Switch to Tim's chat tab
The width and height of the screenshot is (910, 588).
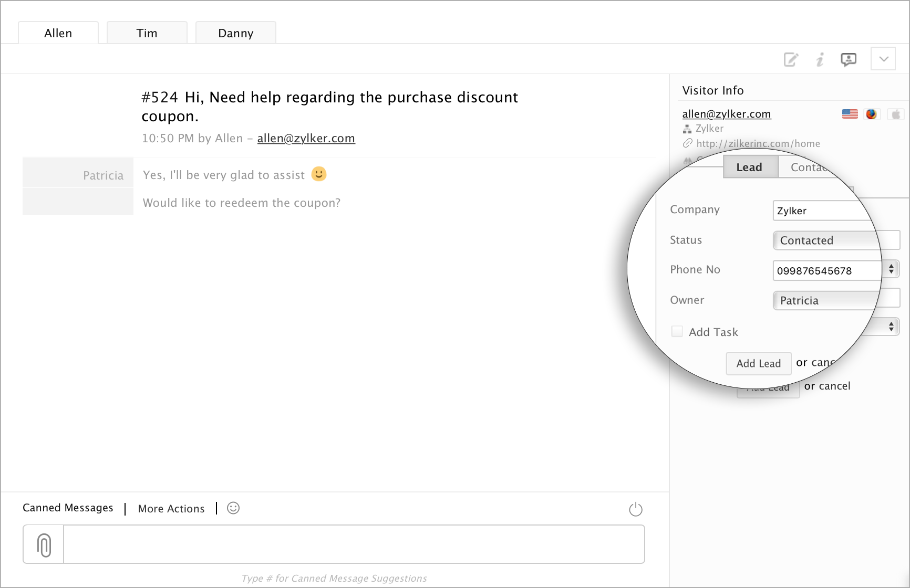tap(147, 33)
